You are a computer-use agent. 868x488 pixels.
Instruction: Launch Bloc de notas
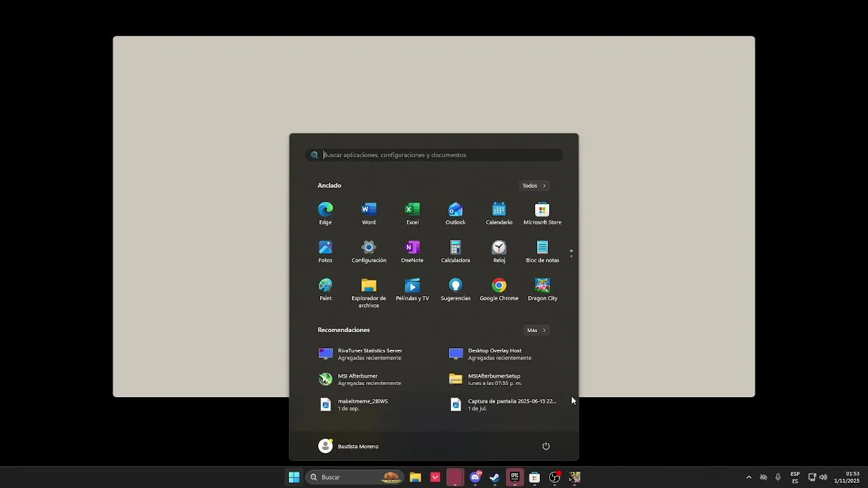pos(542,251)
